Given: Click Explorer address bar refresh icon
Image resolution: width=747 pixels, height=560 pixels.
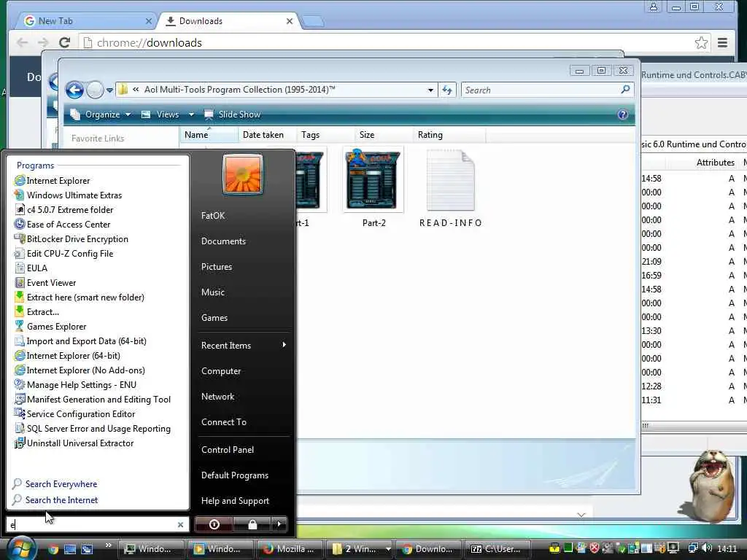Looking at the screenshot, I should [447, 90].
